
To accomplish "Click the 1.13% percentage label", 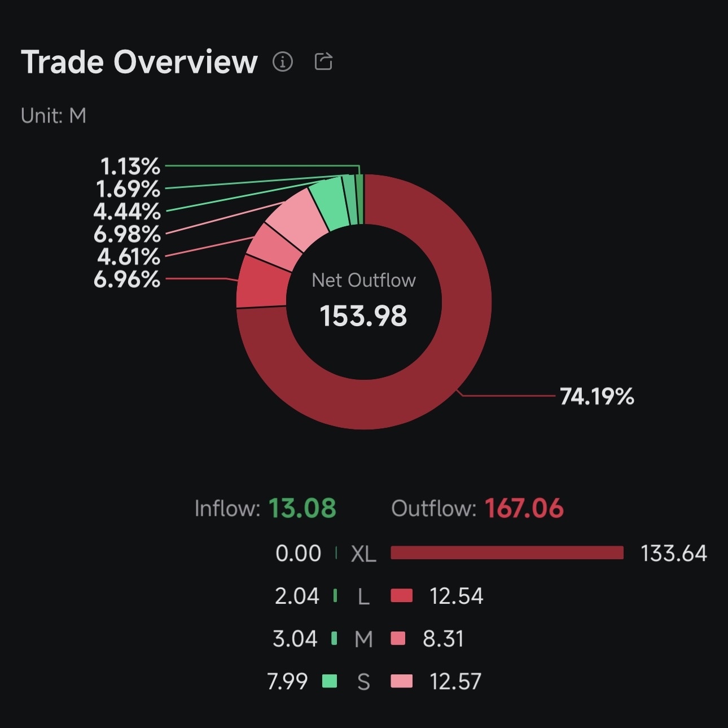I will [130, 166].
